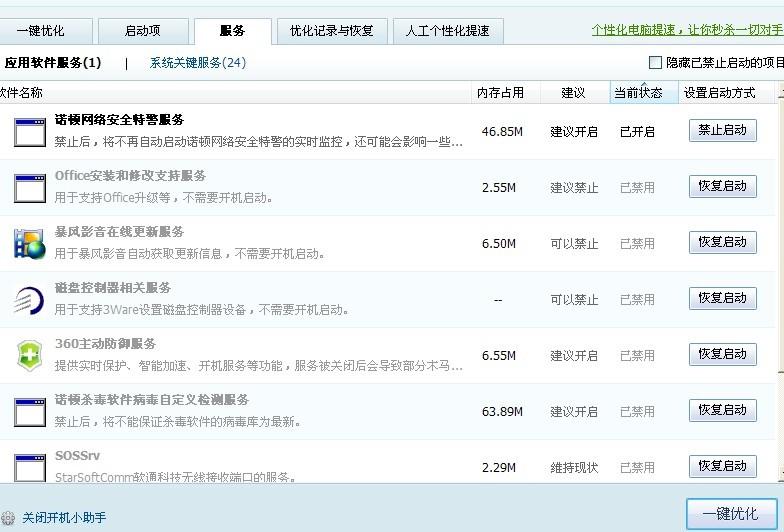Viewport: 784px width, 532px height.
Task: Open the 启动项 tab
Action: pyautogui.click(x=143, y=31)
